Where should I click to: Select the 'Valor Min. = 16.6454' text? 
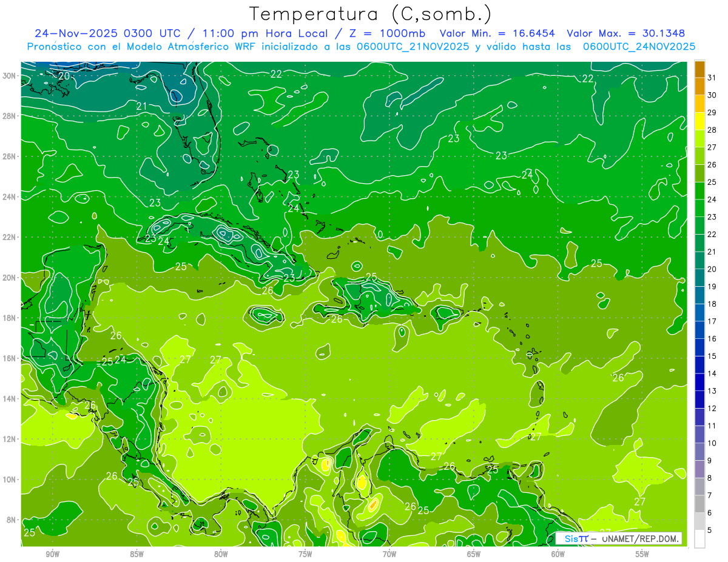click(497, 33)
